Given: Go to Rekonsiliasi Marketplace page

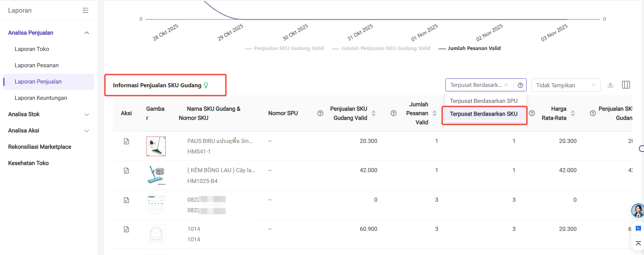Looking at the screenshot, I should coord(40,147).
